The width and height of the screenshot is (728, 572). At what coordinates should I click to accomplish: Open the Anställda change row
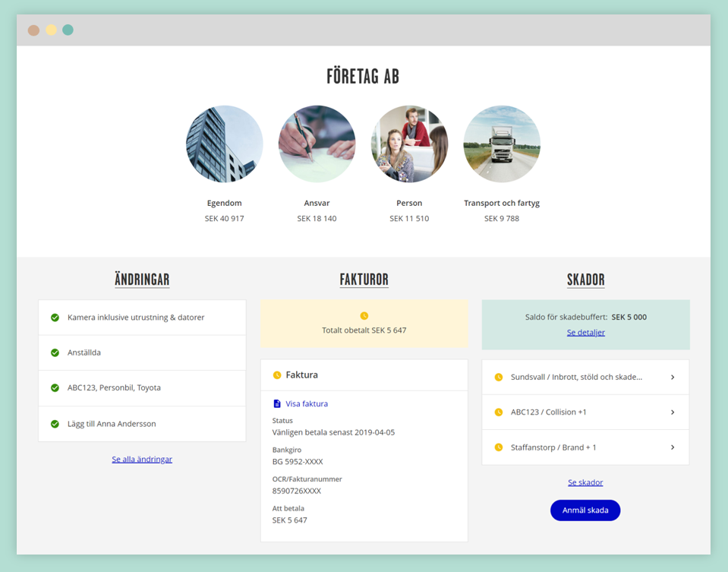click(x=142, y=352)
